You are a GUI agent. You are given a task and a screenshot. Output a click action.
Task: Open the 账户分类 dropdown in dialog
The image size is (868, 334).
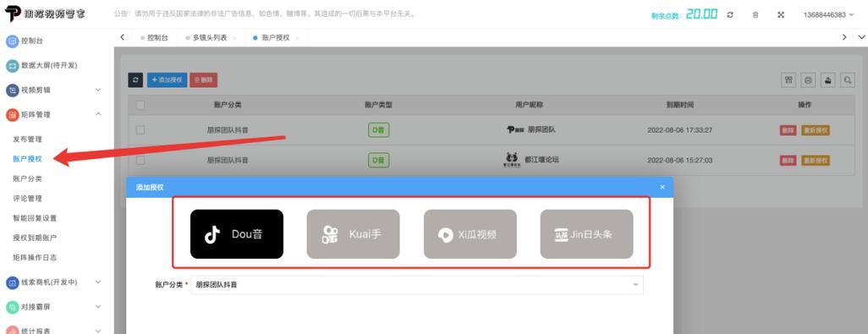pos(417,285)
